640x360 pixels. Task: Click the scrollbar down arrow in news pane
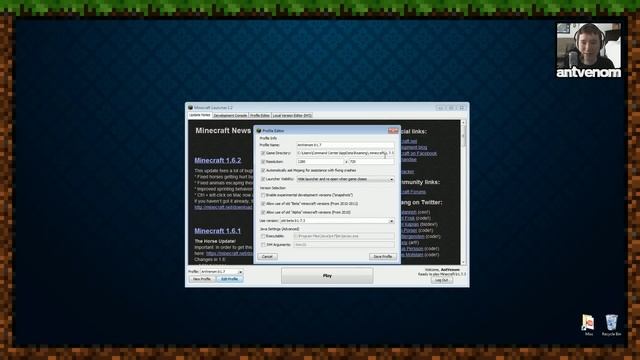[463, 262]
